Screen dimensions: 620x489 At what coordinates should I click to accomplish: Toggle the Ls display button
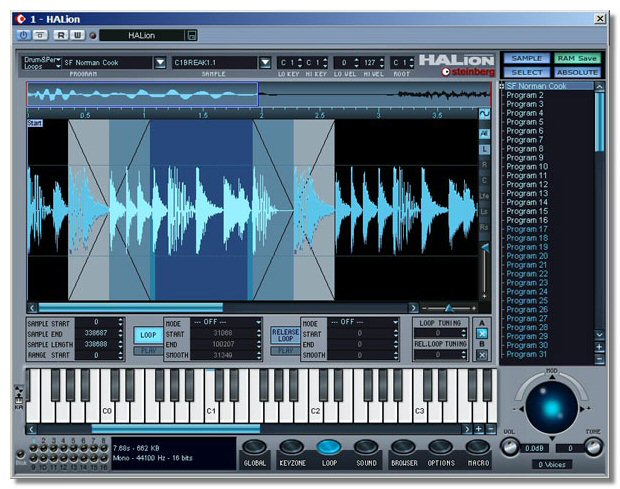[484, 212]
